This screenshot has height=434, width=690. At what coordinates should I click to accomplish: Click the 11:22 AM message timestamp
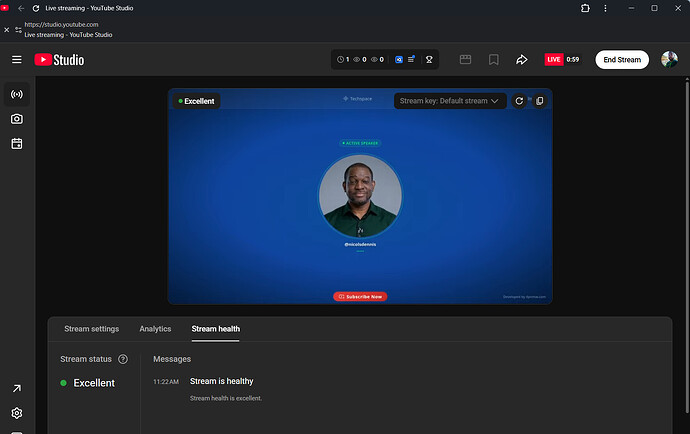pyautogui.click(x=166, y=382)
